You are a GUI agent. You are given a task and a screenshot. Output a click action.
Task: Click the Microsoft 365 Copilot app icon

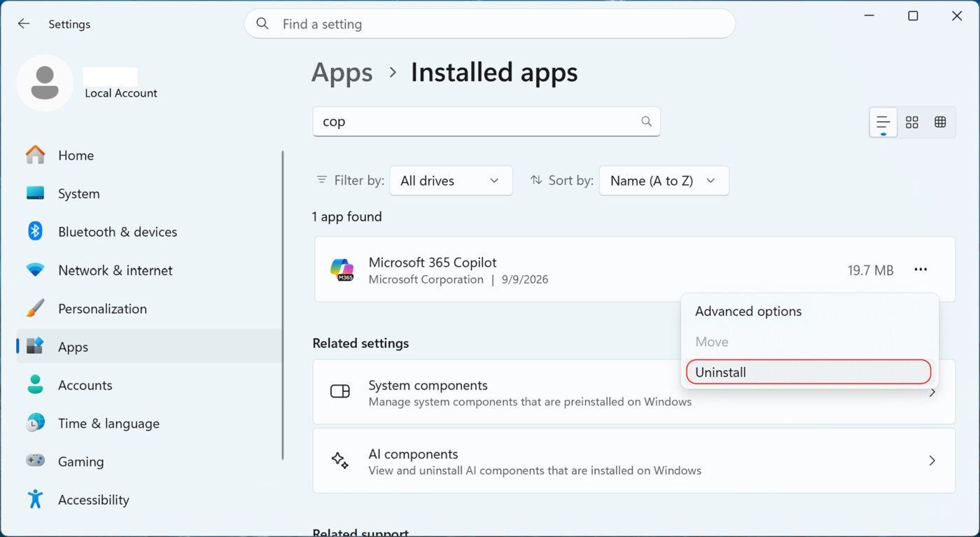342,270
